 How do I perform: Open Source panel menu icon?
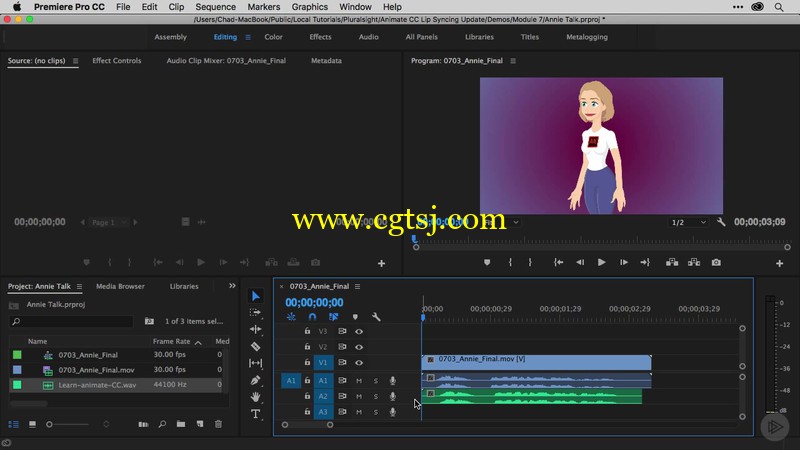click(x=76, y=61)
